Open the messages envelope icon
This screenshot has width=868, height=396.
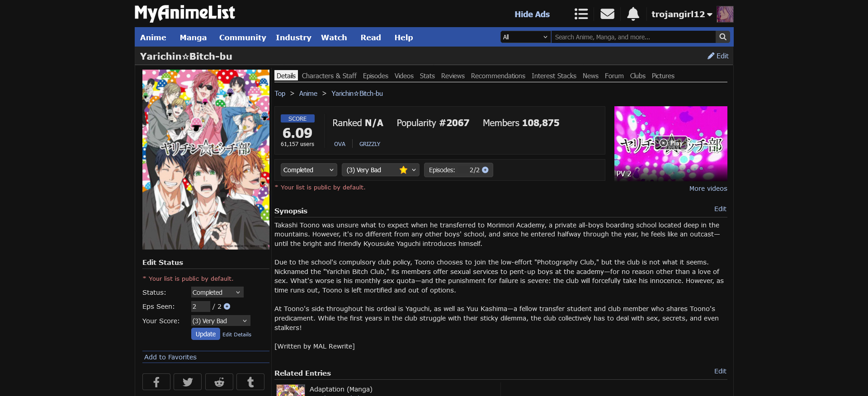tap(607, 14)
